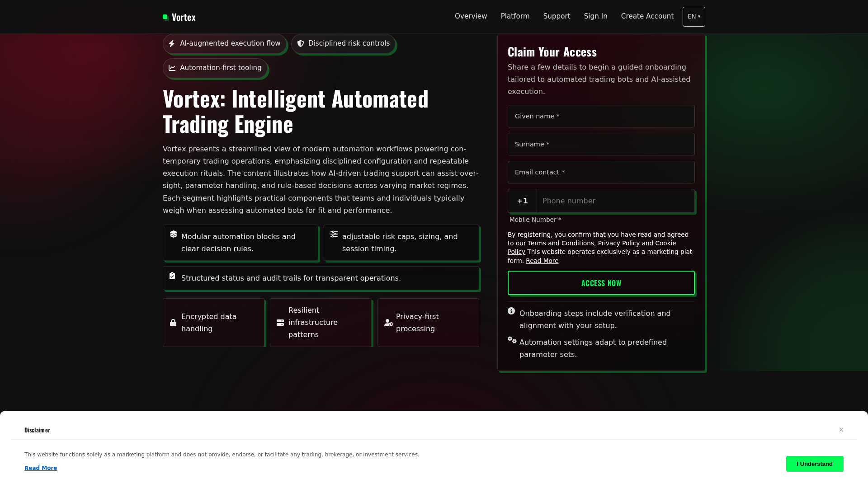Click the Resilient infrastructure patterns card text
Viewport: 868px width, 488px height.
point(313,323)
